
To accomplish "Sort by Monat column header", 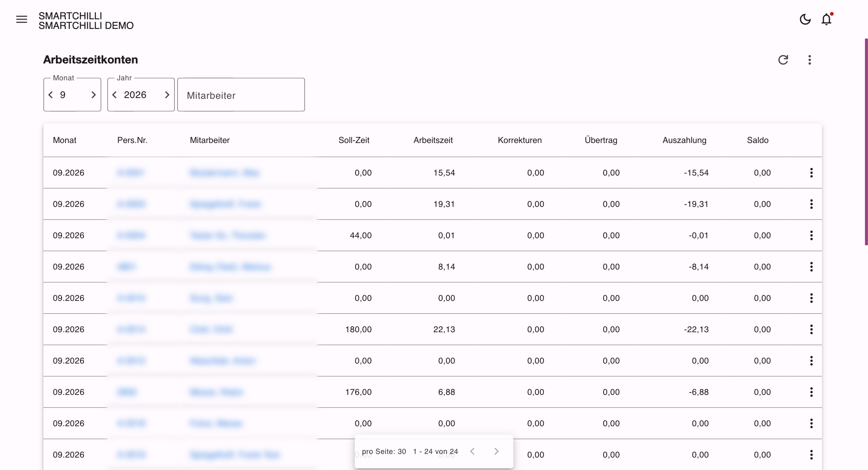I will coord(65,140).
